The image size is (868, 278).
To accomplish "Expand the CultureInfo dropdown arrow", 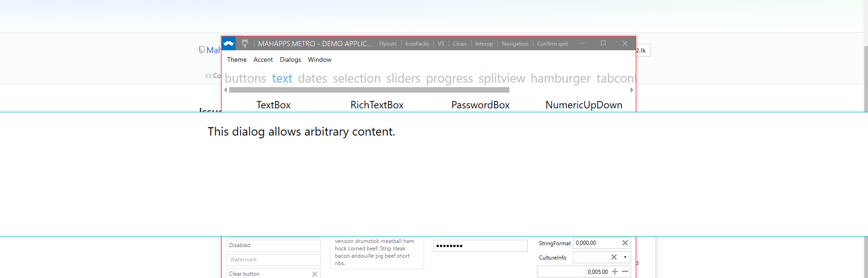I will (625, 257).
